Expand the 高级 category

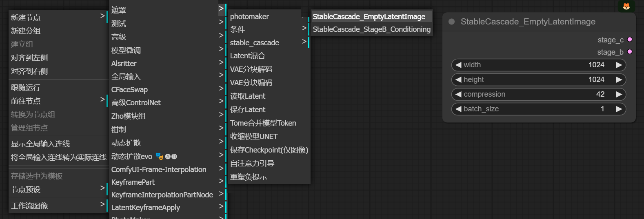click(168, 37)
